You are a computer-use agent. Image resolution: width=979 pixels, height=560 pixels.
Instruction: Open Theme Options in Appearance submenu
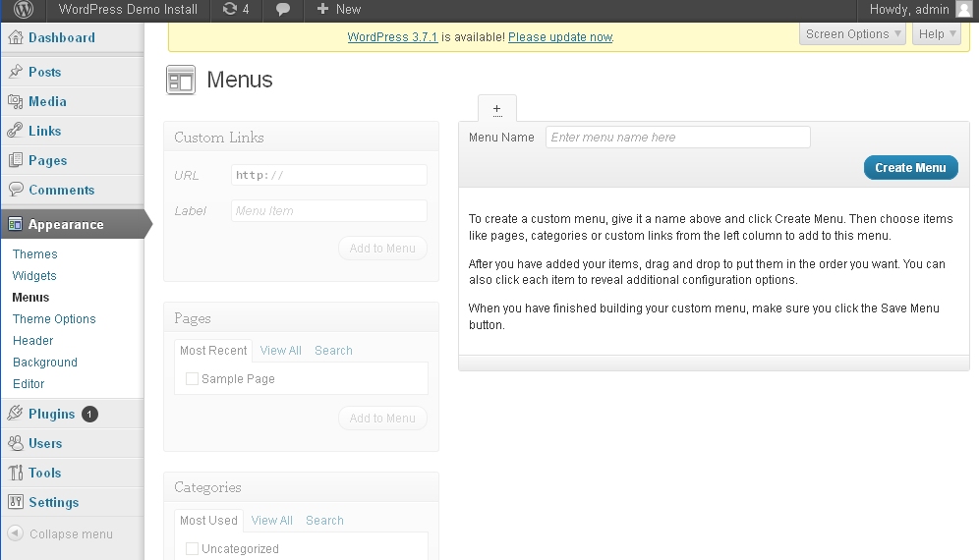coord(54,319)
